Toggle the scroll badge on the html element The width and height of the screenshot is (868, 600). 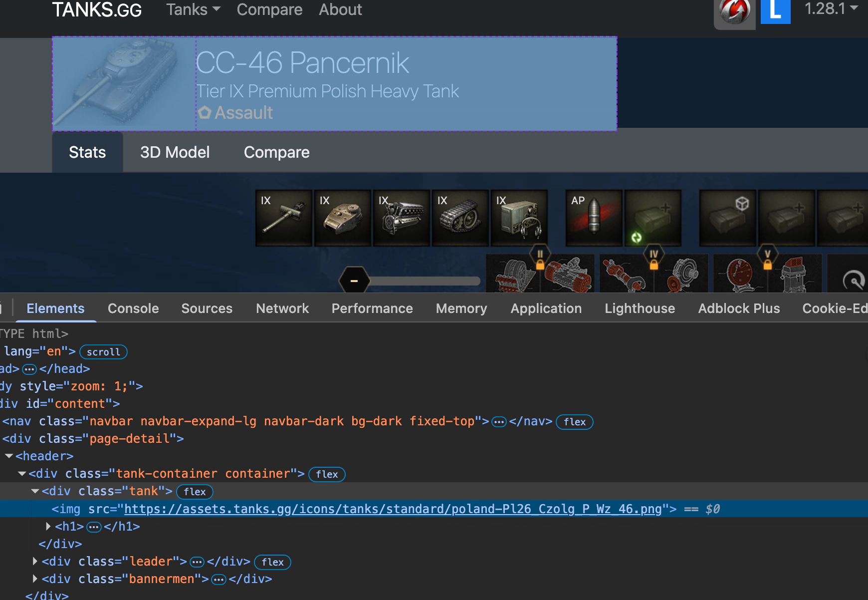103,352
